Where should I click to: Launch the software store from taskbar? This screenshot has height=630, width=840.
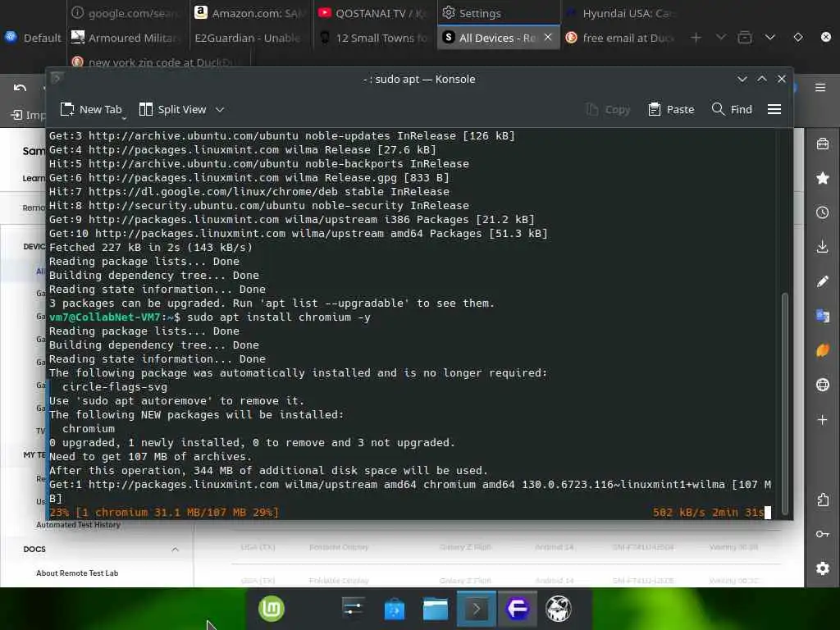tap(395, 609)
